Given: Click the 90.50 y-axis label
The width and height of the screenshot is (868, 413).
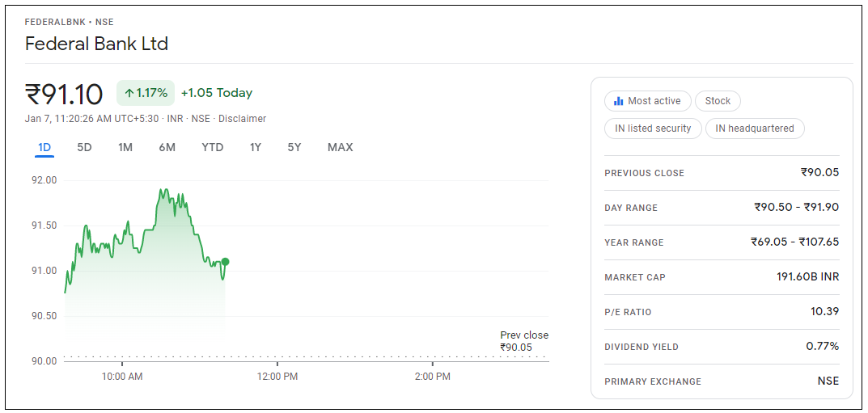Looking at the screenshot, I should (x=44, y=316).
